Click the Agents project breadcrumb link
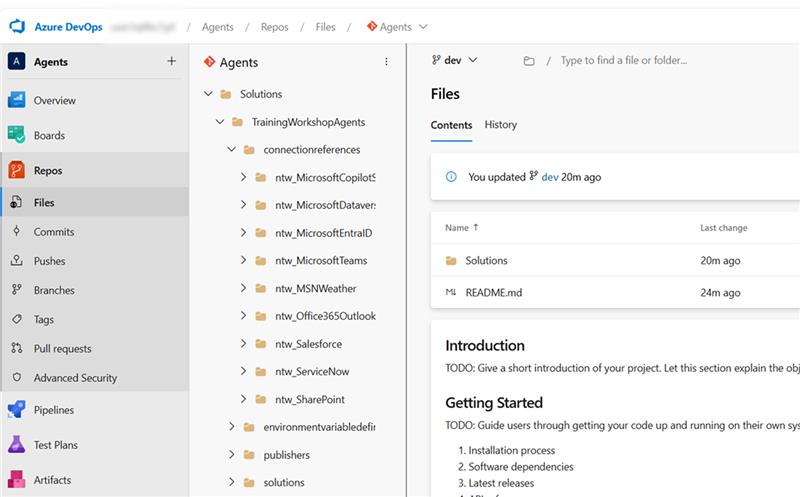The height and width of the screenshot is (497, 800). [x=217, y=27]
